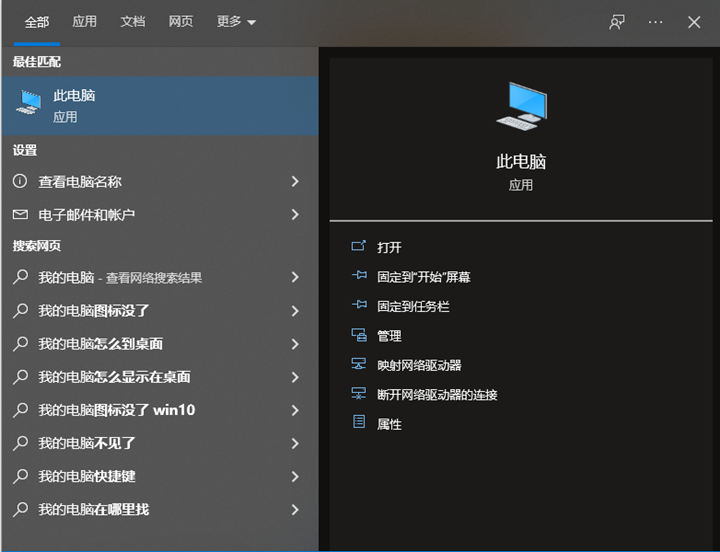Expand arrow for 查看电脑名称
Image resolution: width=720 pixels, height=552 pixels.
click(x=295, y=181)
